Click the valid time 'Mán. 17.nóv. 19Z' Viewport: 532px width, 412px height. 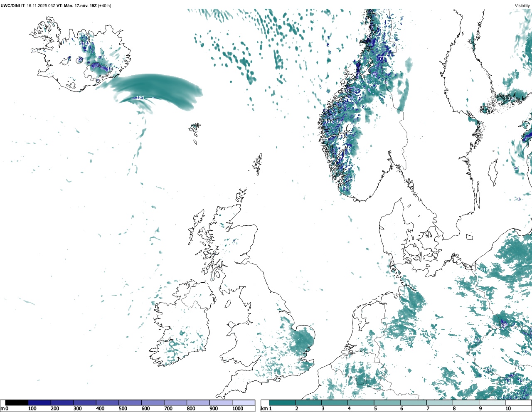click(x=81, y=5)
